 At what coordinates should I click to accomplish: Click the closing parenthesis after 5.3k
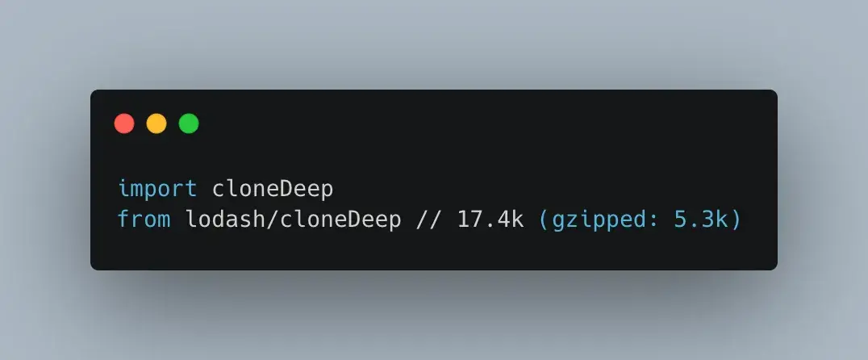click(x=735, y=220)
